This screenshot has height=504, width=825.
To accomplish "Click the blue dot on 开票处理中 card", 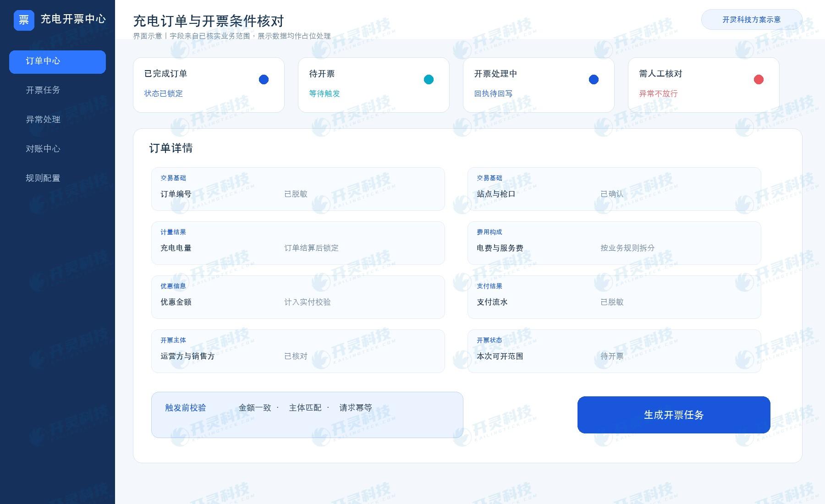I will (x=594, y=80).
